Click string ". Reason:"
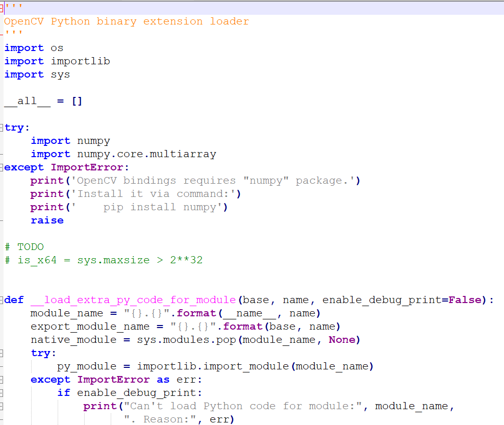The height and width of the screenshot is (425, 504). (160, 419)
